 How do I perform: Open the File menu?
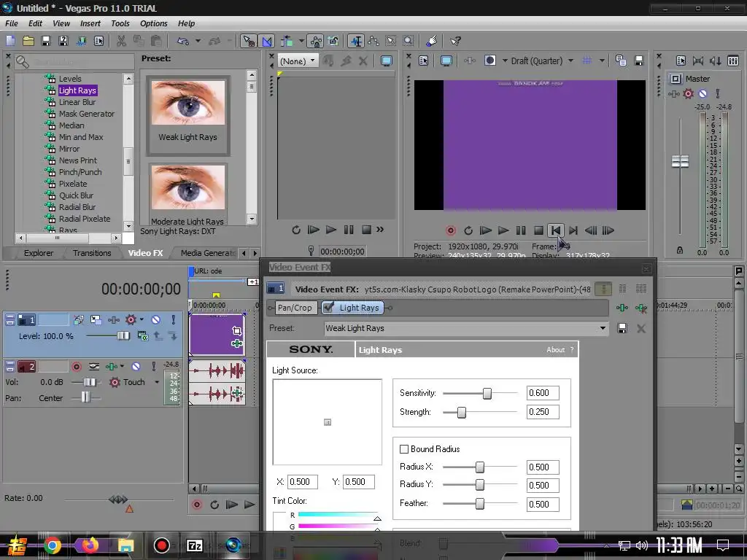12,23
